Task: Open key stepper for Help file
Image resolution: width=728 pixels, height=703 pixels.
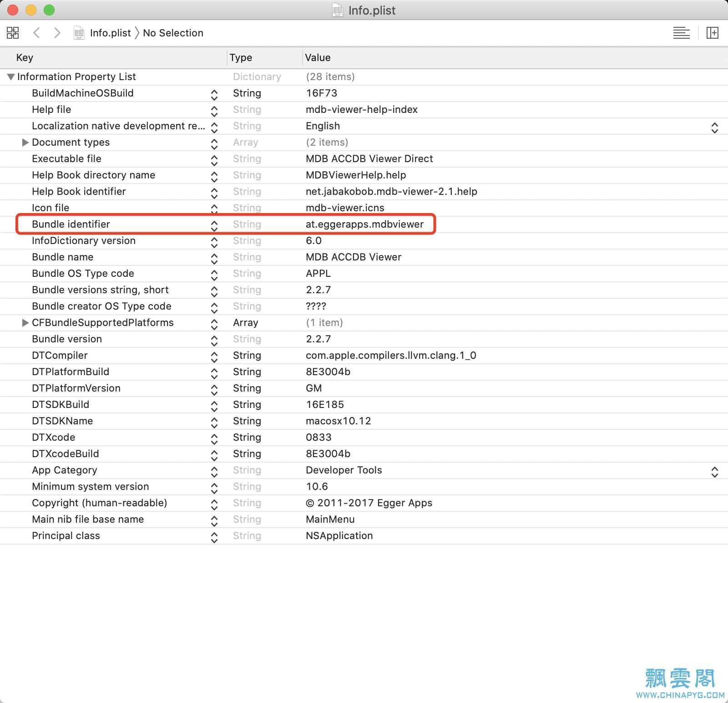Action: tap(214, 111)
